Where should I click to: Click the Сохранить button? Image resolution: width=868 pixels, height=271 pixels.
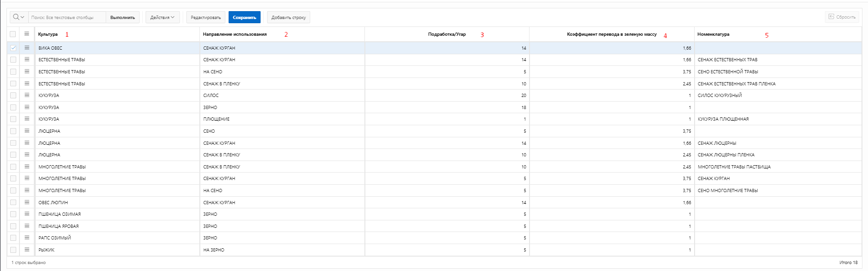coord(244,17)
